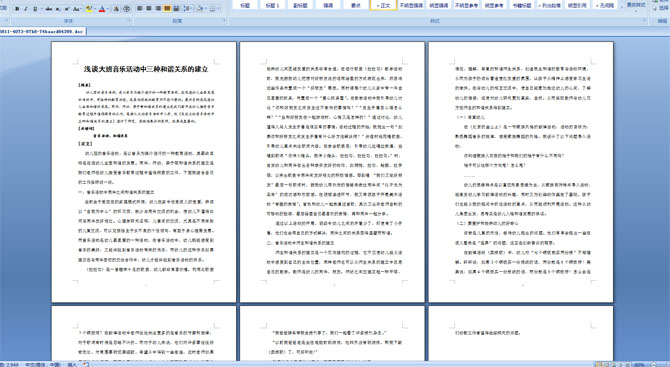This screenshot has height=367, width=670.
Task: Click the first page thumbnail with the title
Action: pyautogui.click(x=144, y=172)
